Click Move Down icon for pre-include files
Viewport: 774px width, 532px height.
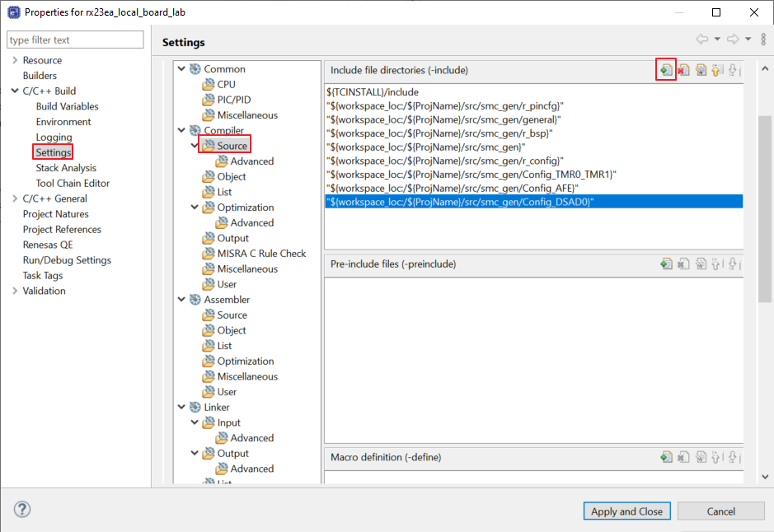click(734, 264)
